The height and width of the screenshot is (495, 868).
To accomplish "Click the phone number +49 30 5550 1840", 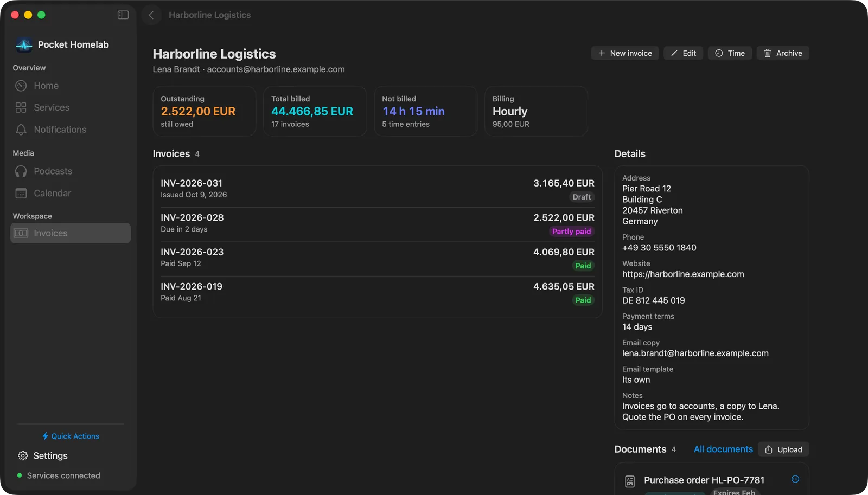I will (659, 248).
